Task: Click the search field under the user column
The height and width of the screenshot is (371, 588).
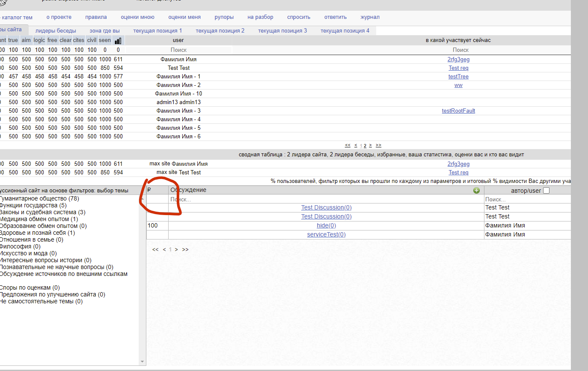Action: coord(178,50)
